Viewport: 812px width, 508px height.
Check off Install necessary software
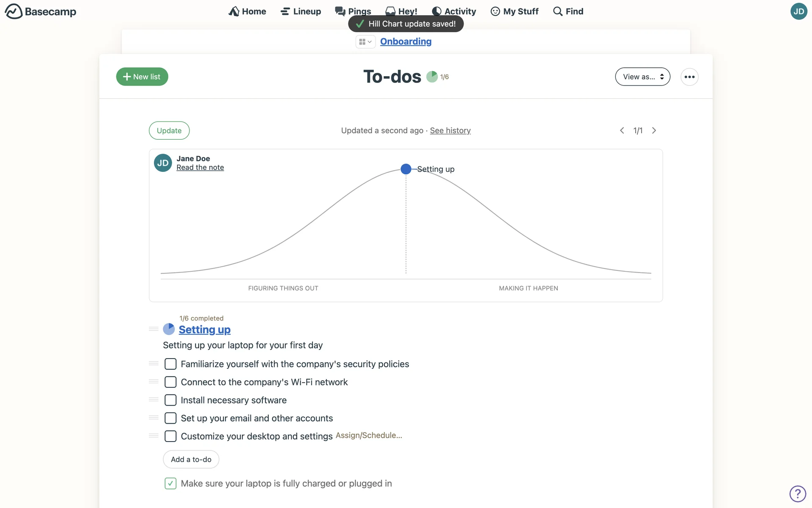coord(170,400)
